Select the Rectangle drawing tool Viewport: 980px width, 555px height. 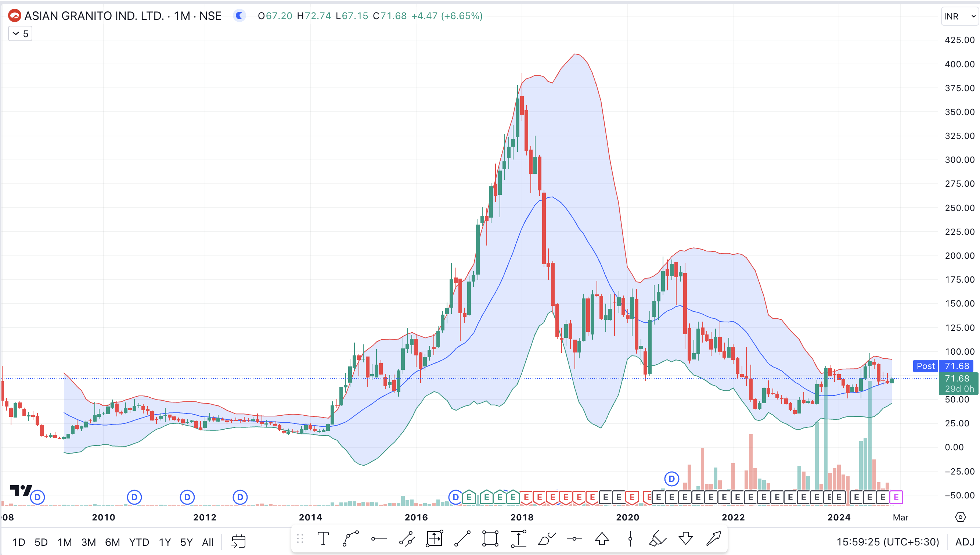tap(490, 538)
